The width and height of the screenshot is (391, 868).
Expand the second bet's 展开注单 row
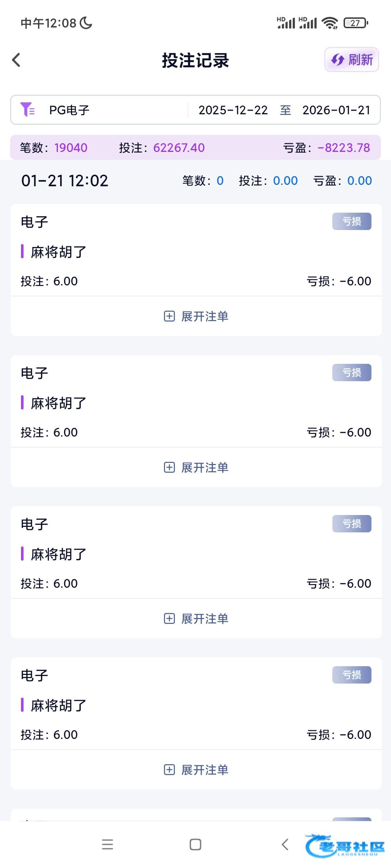coord(196,468)
